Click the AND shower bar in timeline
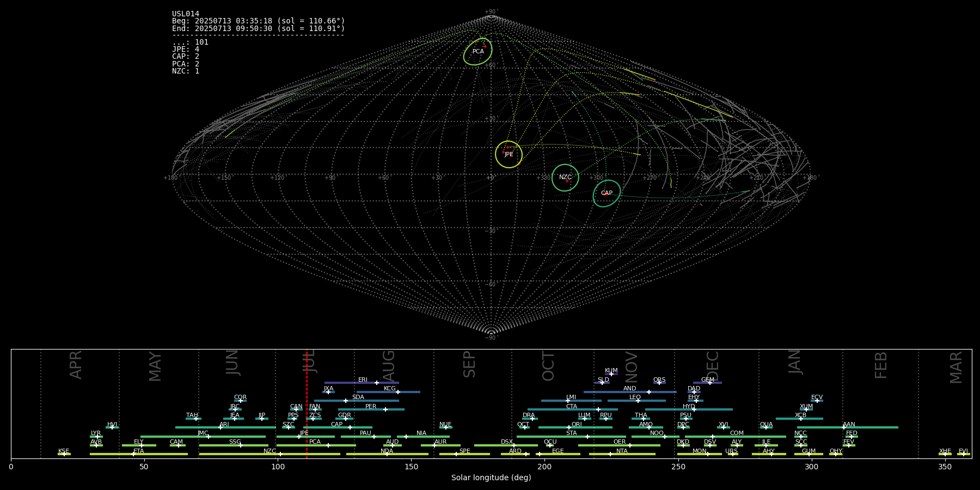Screen dimensions: 980x490 (630, 391)
